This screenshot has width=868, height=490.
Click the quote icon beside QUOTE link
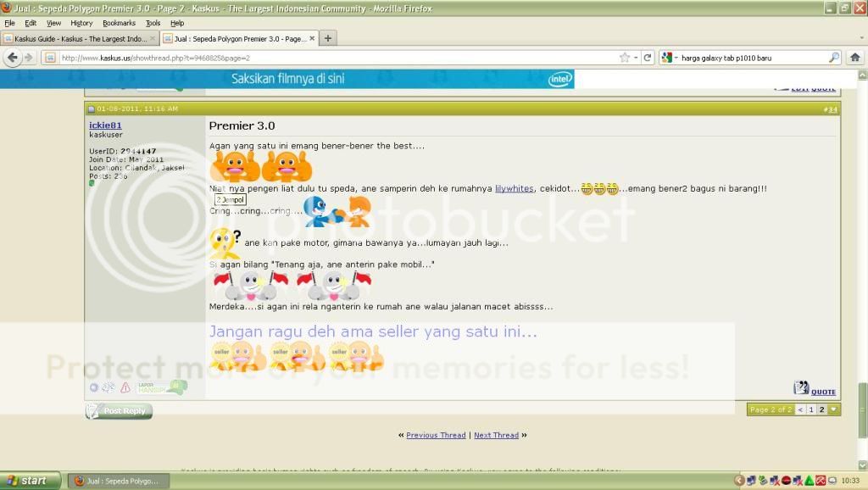pos(801,387)
